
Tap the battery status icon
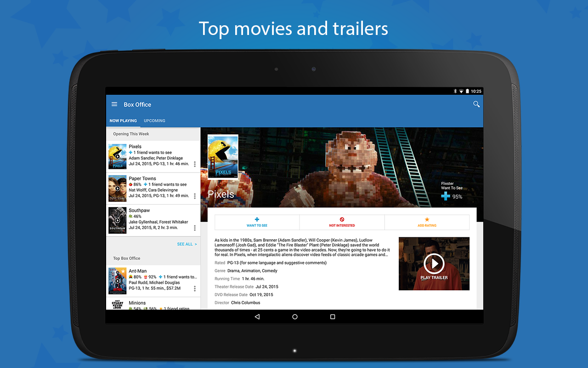(x=467, y=91)
